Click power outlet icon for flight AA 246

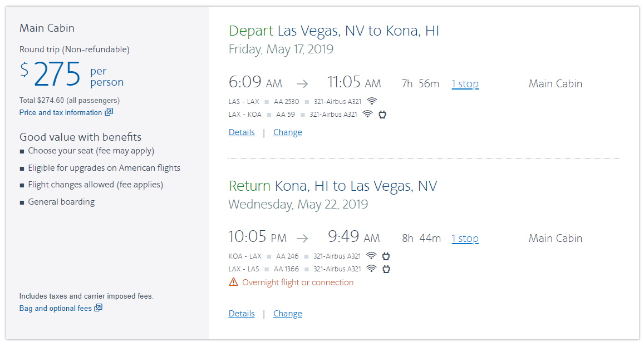[x=386, y=256]
